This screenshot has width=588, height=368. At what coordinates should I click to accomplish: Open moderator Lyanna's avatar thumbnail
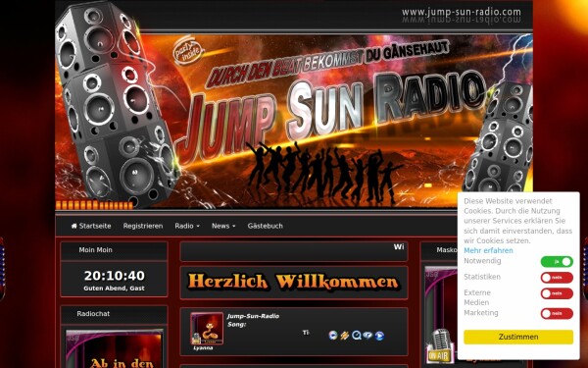(x=207, y=329)
